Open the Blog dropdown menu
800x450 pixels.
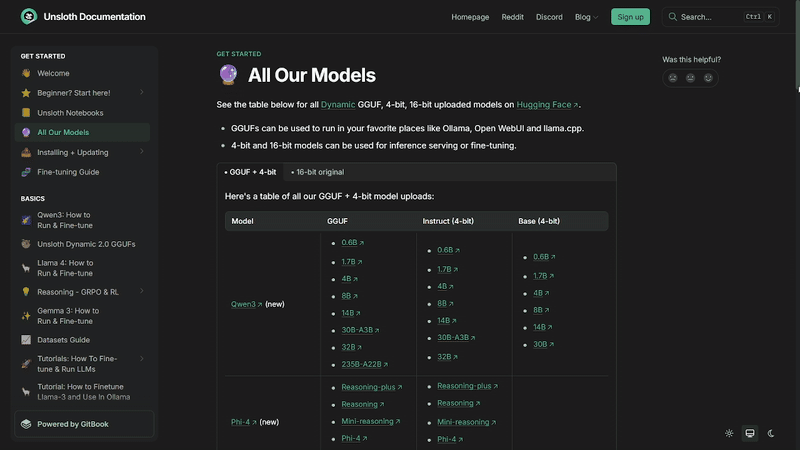click(x=586, y=17)
